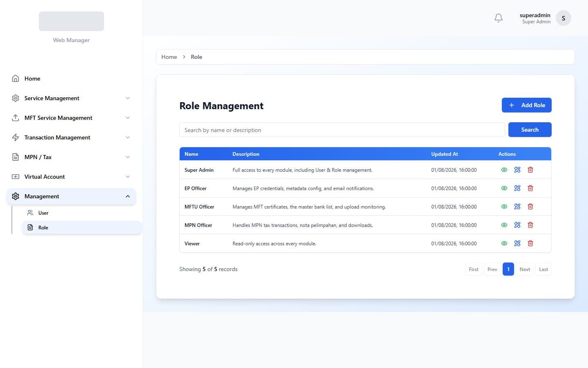Click the MFTU Officer name cell
588x368 pixels.
199,207
